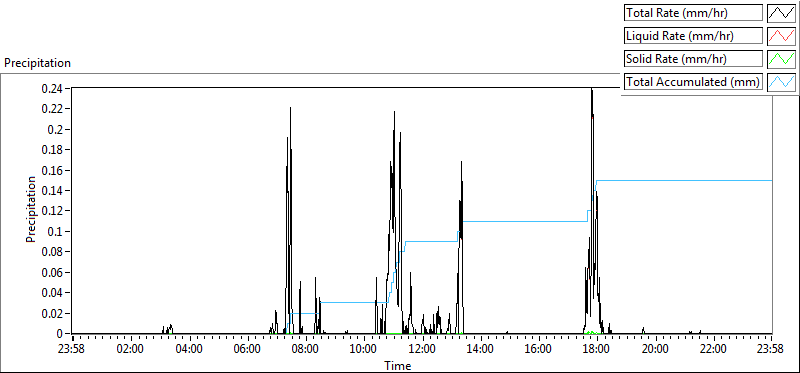Click the Total Rate legend line icon
Screen dimensions: 800x373
click(x=782, y=13)
